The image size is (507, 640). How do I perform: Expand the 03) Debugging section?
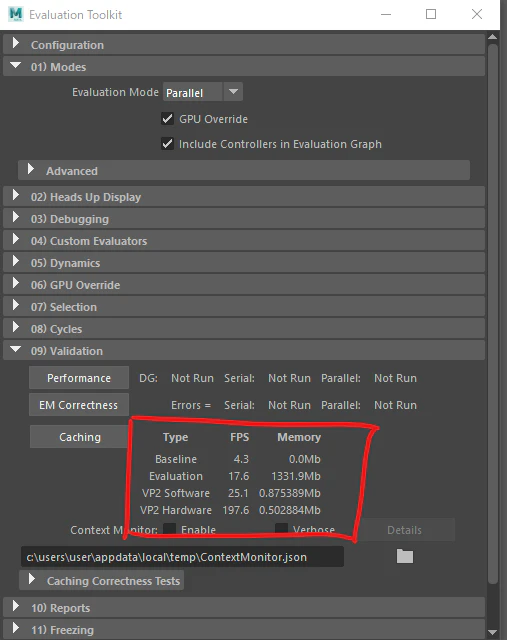point(244,219)
